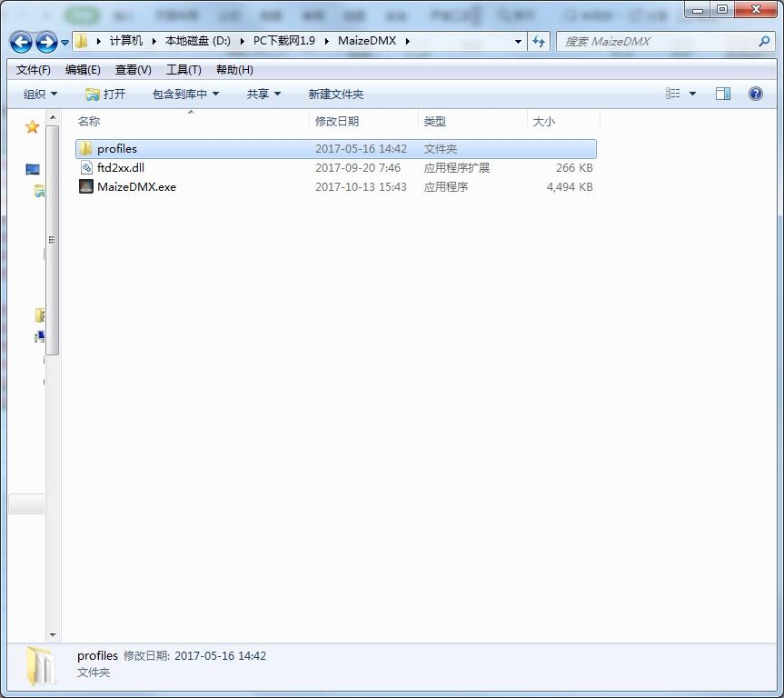Click the 4,494 KB size cell
The width and height of the screenshot is (784, 698).
coord(570,186)
